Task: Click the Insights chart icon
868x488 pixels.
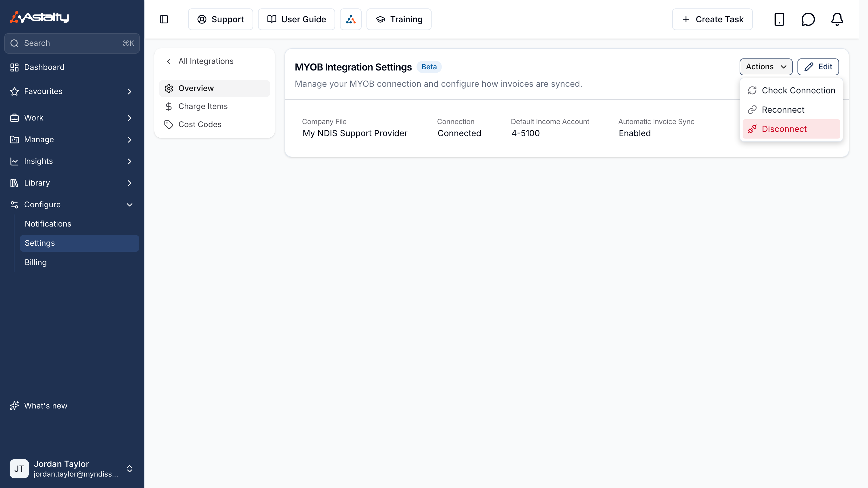Action: click(x=14, y=161)
